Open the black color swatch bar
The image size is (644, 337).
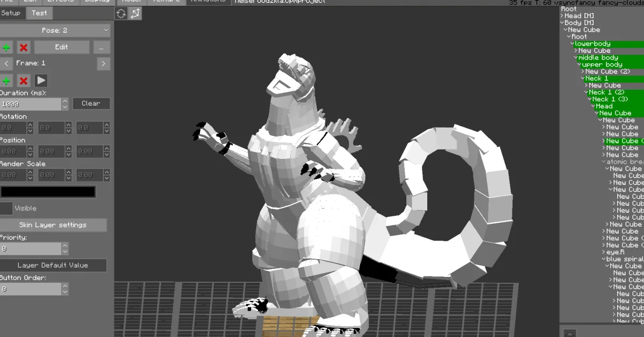coord(48,192)
